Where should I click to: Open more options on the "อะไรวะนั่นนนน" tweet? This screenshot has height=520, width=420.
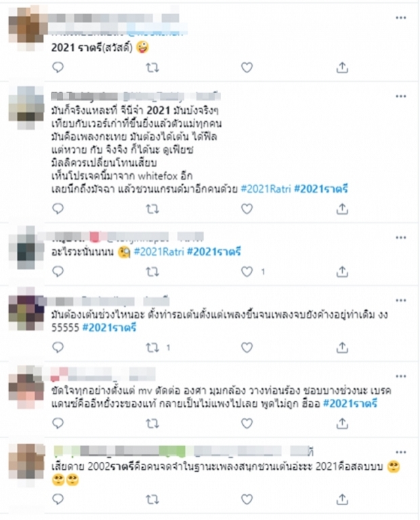401,238
